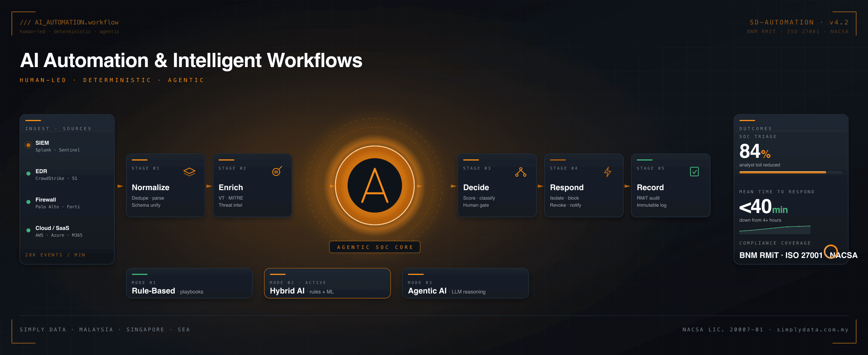Click the Respond stage lightning bolt icon

[x=608, y=172]
